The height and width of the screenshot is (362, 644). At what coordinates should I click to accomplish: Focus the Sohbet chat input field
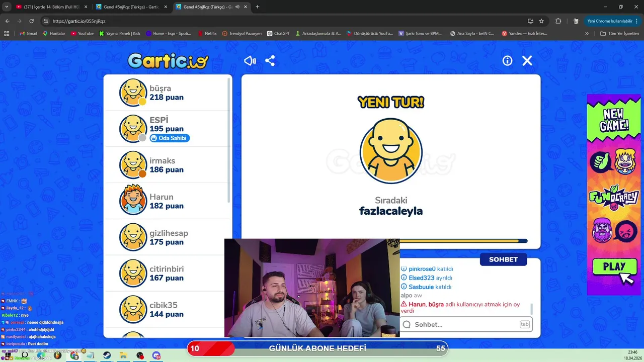[466, 324]
